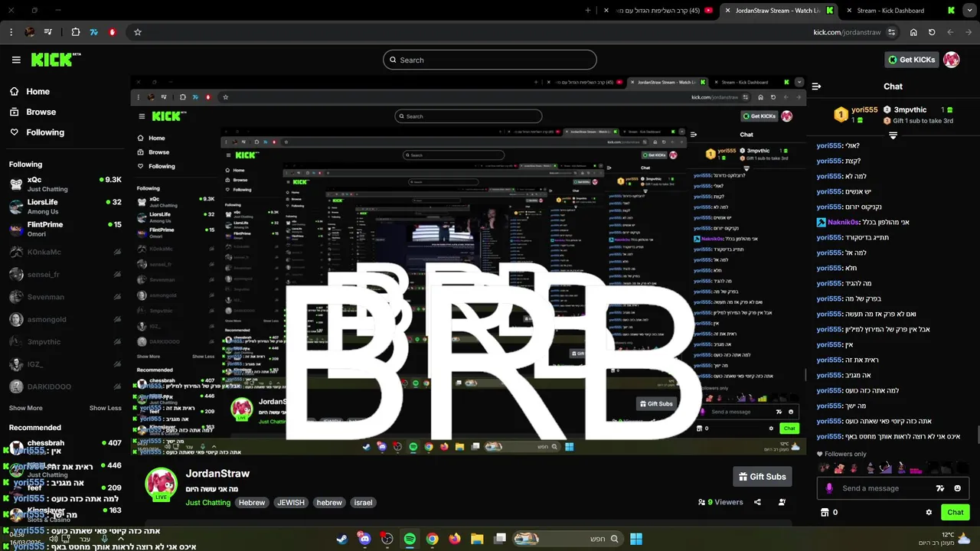The image size is (980, 551).
Task: Select the israel tag
Action: click(x=363, y=503)
